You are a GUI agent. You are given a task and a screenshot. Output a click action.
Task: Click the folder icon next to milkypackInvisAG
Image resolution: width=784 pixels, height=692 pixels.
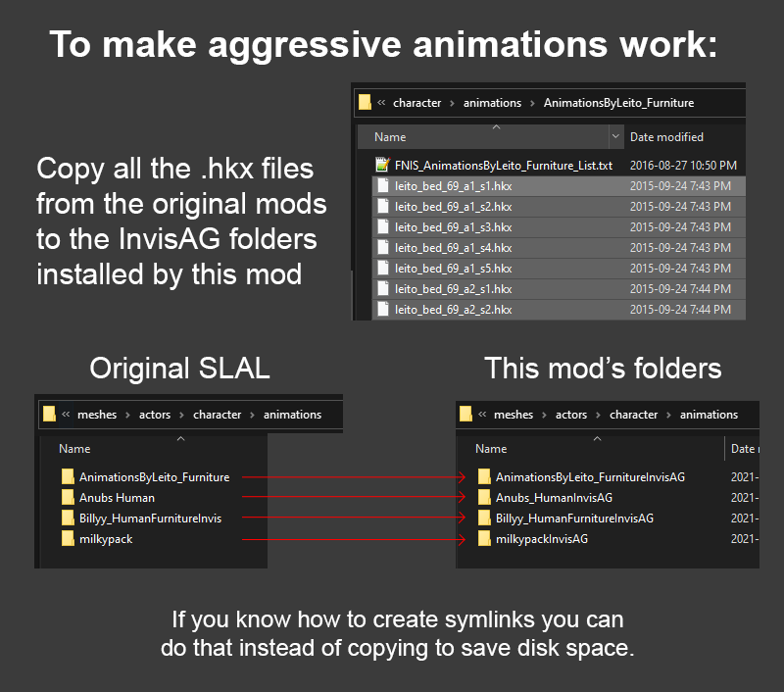tap(484, 538)
